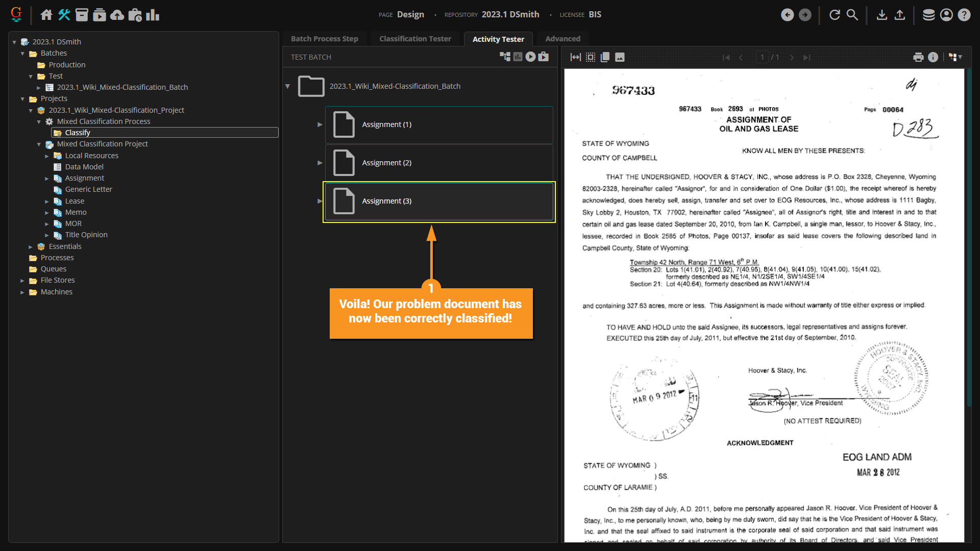Expand the Assignment (3) document
This screenshot has height=551, width=980.
coord(320,201)
